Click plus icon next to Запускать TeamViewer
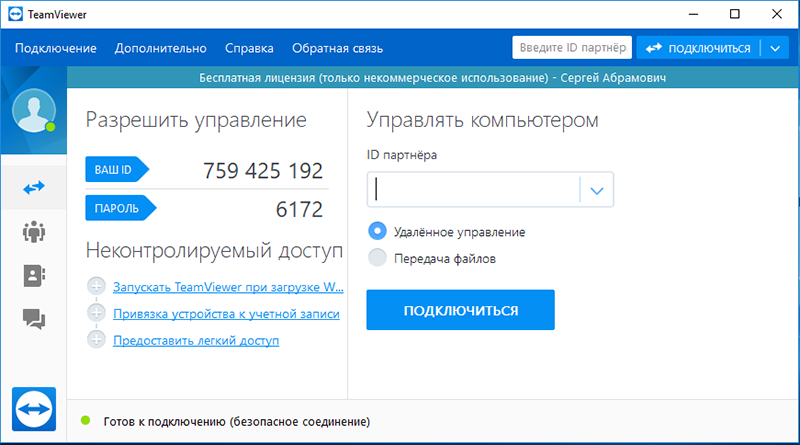Screen dimensions: 800x445 pos(96,286)
